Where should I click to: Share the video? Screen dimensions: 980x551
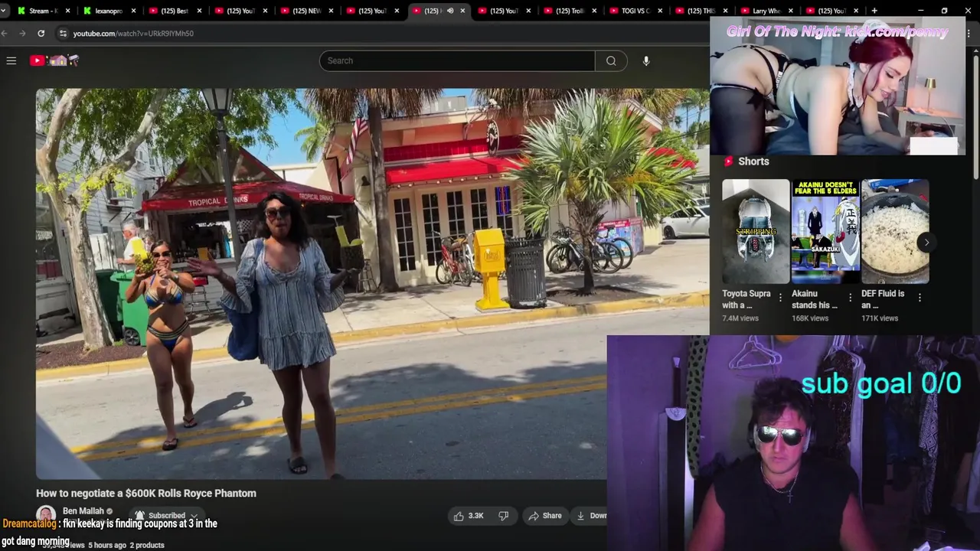point(544,516)
